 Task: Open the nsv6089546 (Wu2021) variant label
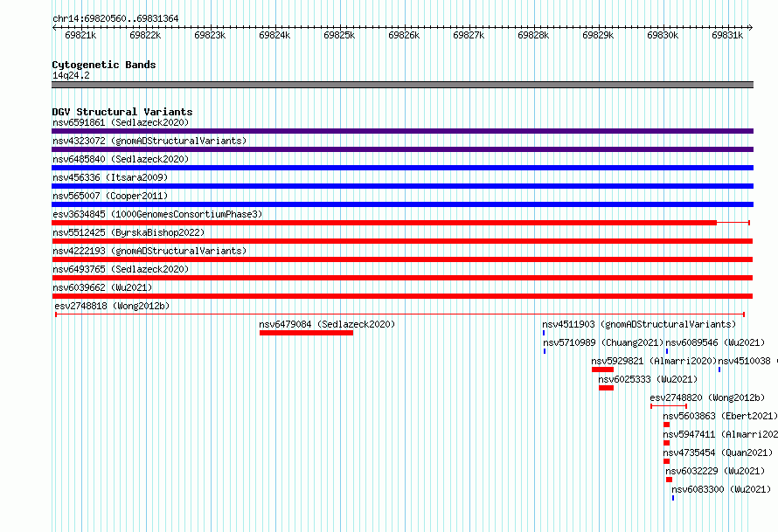(715, 342)
